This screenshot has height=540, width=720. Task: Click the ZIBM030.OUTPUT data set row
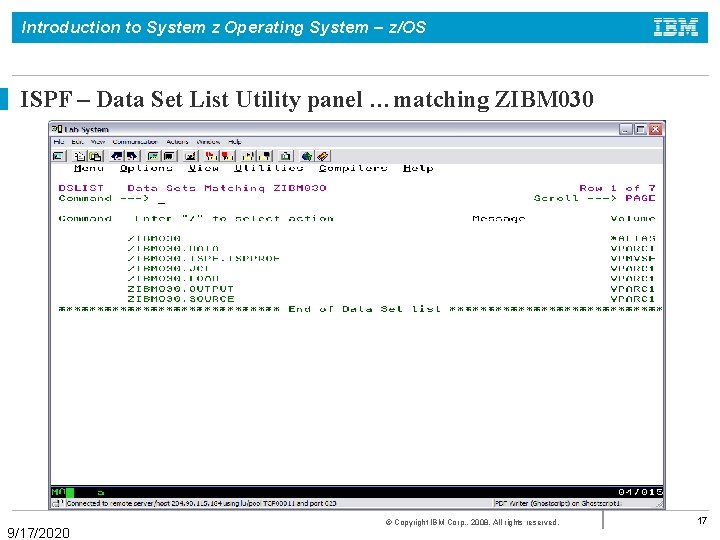click(x=180, y=289)
